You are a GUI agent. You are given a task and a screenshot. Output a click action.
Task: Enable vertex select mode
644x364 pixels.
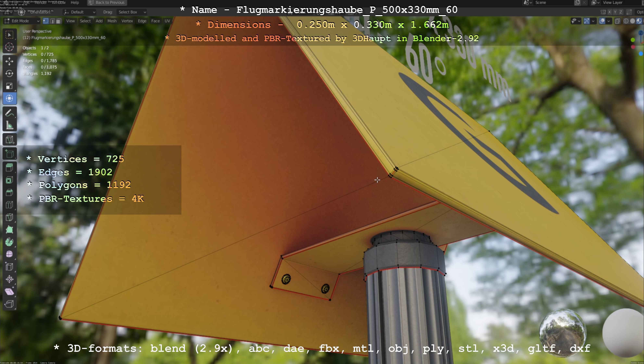click(46, 21)
